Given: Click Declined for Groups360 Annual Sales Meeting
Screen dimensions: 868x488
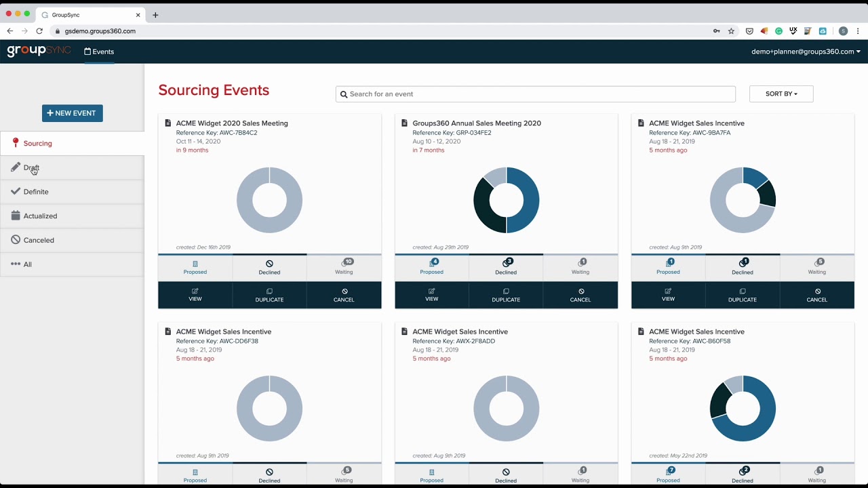Looking at the screenshot, I should coord(506,268).
